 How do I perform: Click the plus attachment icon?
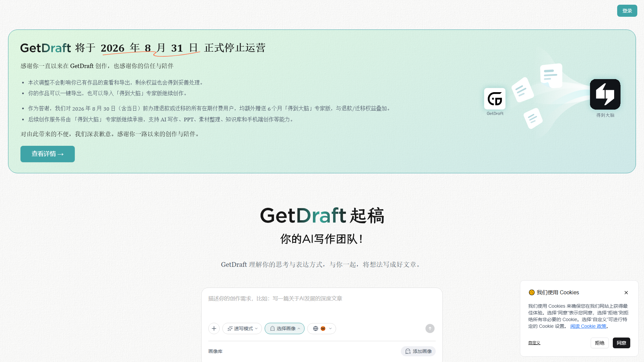tap(214, 328)
